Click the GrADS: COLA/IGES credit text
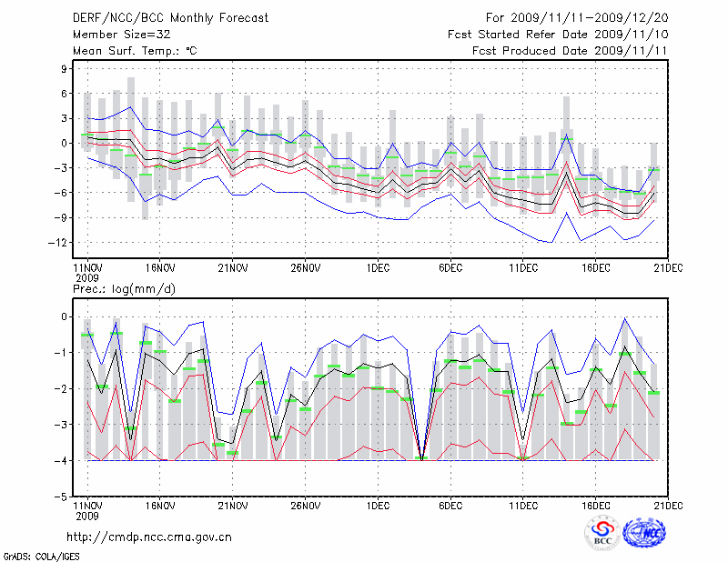 point(34,555)
